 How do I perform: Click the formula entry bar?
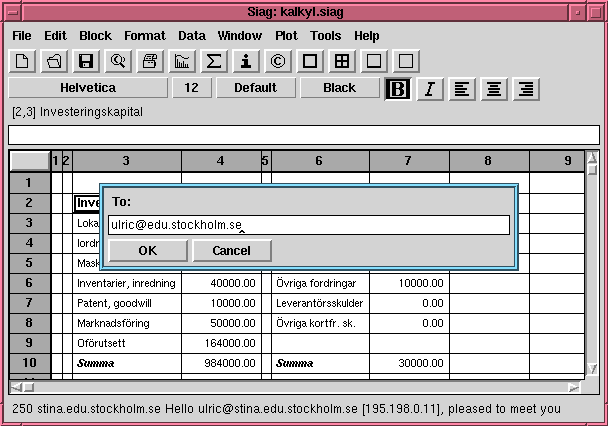click(x=304, y=135)
